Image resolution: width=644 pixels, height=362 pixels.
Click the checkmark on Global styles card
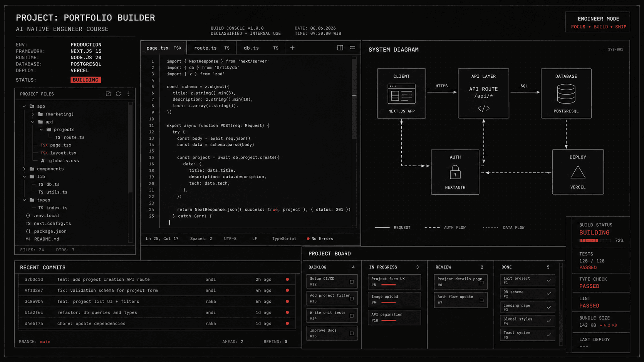click(x=549, y=321)
